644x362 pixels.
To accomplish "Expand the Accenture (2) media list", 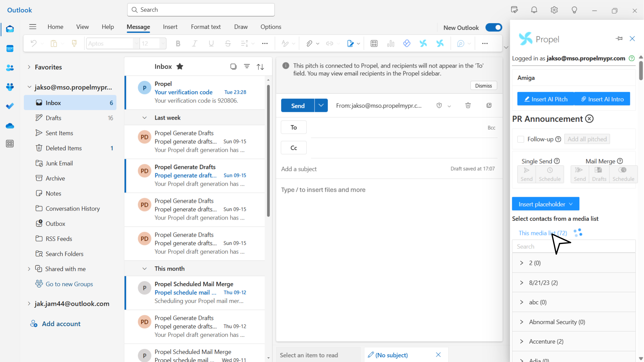I will tap(522, 341).
